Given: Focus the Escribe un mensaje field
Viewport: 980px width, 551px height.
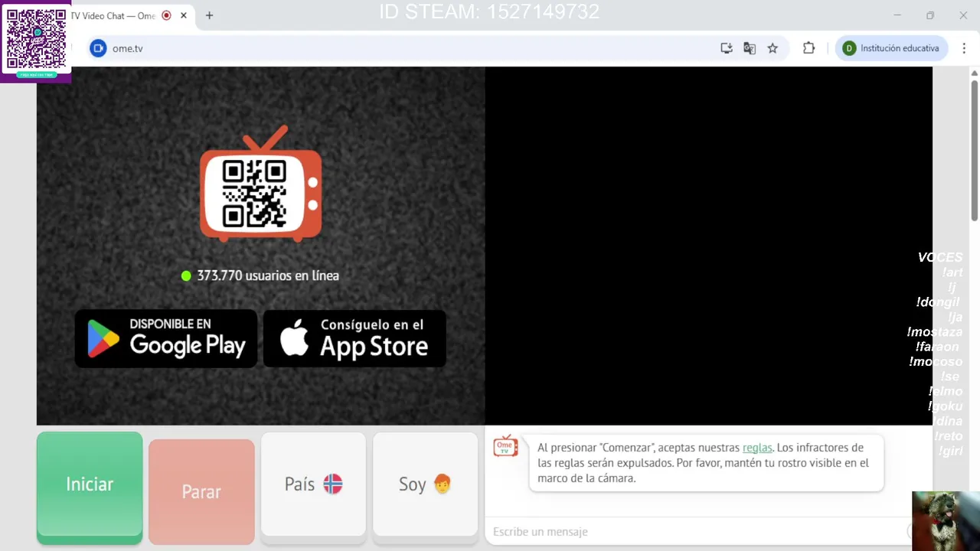Looking at the screenshot, I should point(697,531).
